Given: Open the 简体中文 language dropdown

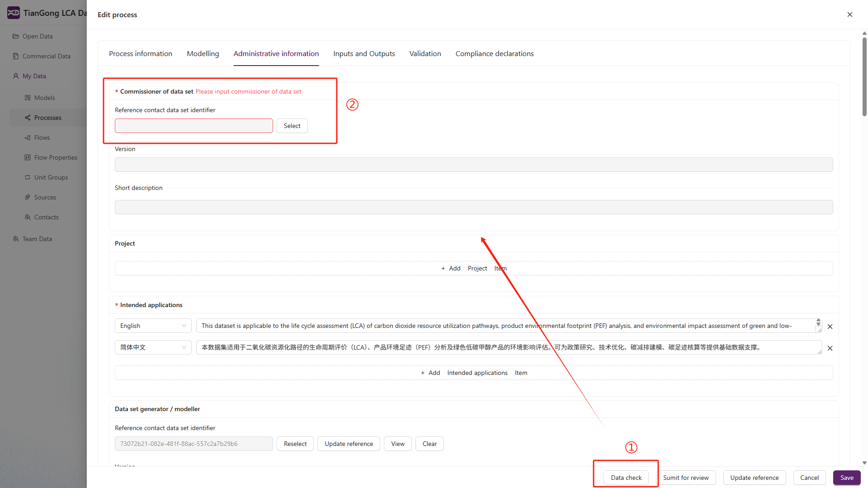Looking at the screenshot, I should point(153,347).
